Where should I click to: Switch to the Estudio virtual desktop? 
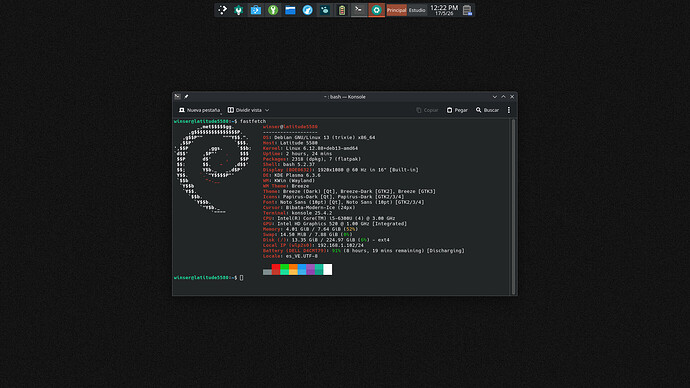tap(417, 10)
